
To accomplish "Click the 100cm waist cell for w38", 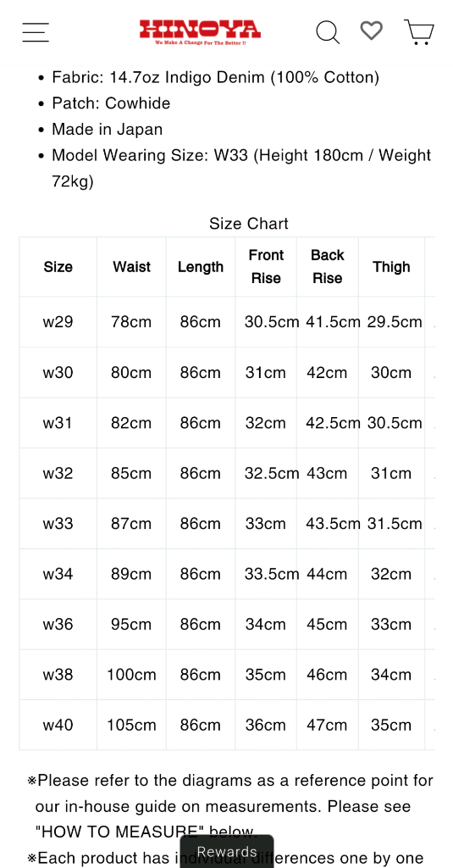I will pos(131,675).
